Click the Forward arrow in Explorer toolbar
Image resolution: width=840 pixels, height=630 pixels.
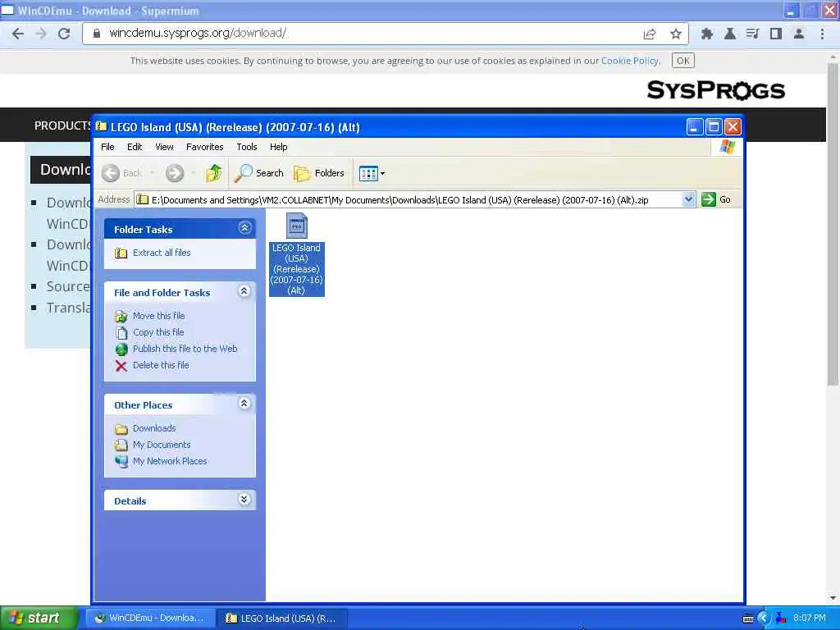click(175, 173)
